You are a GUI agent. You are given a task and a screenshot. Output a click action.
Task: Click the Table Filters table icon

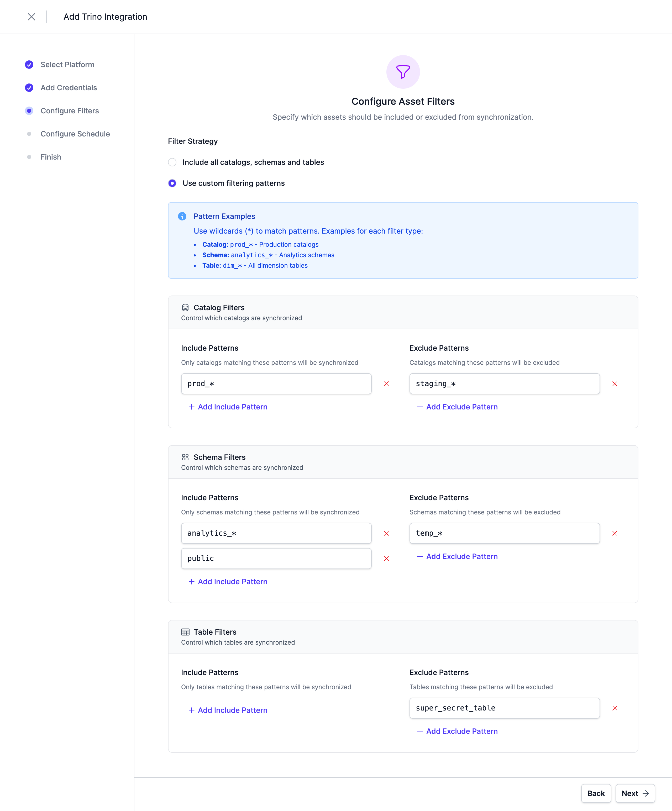click(185, 632)
